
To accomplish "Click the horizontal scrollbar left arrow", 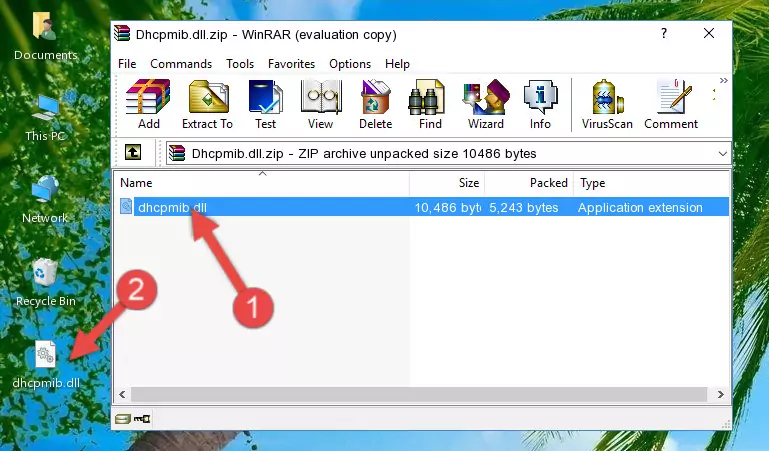I will tap(123, 394).
